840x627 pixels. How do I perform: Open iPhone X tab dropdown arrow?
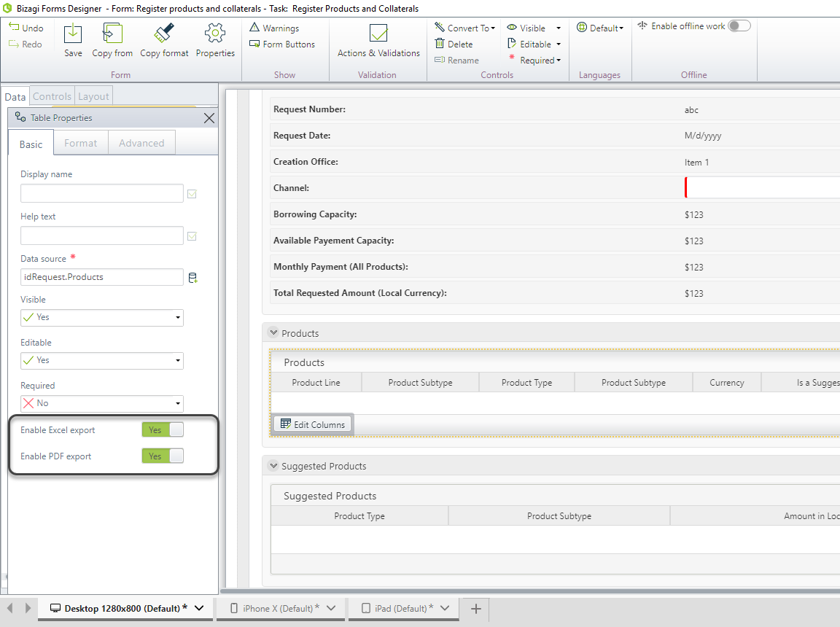[331, 608]
